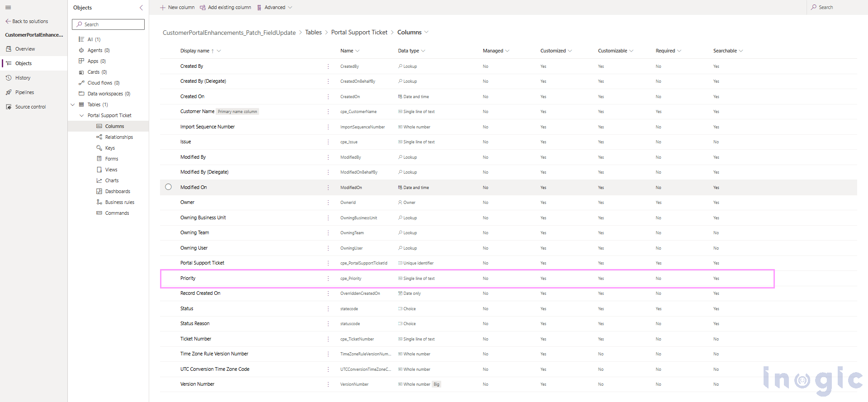
Task: Click the Source control icon
Action: click(x=9, y=107)
